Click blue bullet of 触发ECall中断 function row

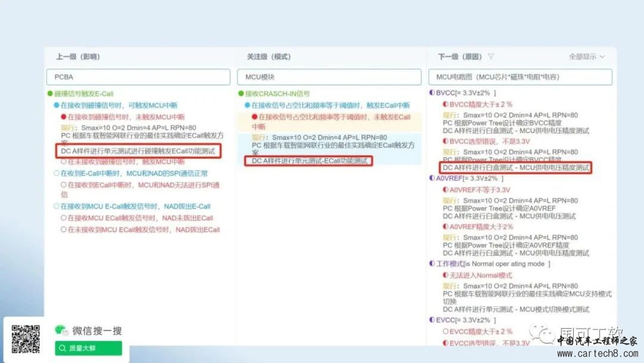point(247,105)
